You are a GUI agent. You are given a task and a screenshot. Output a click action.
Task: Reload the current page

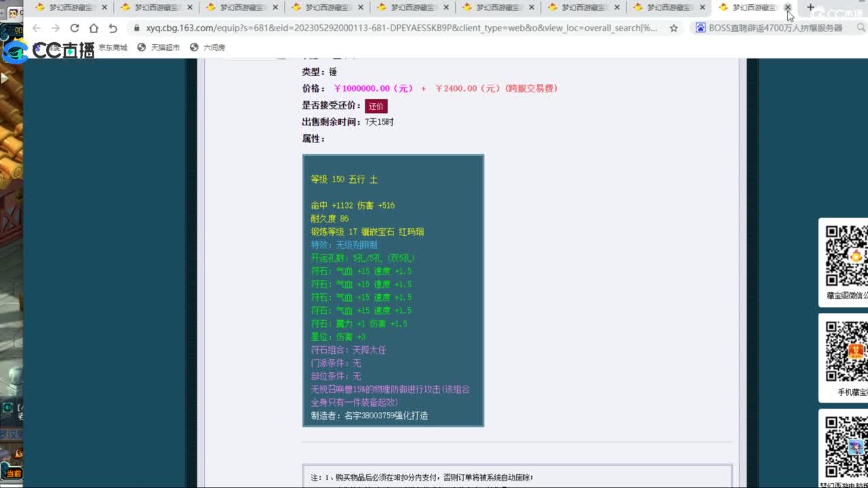coord(75,28)
